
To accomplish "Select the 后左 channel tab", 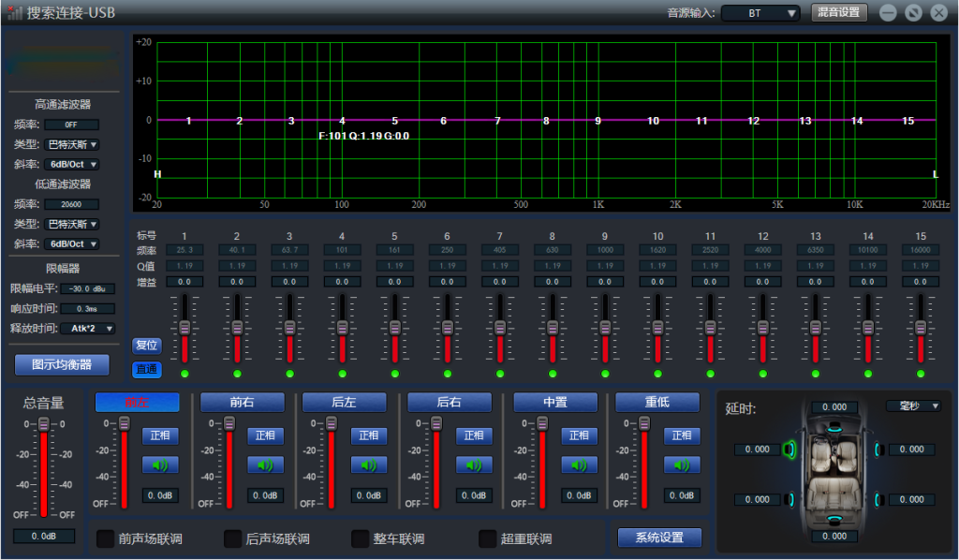I will click(345, 403).
